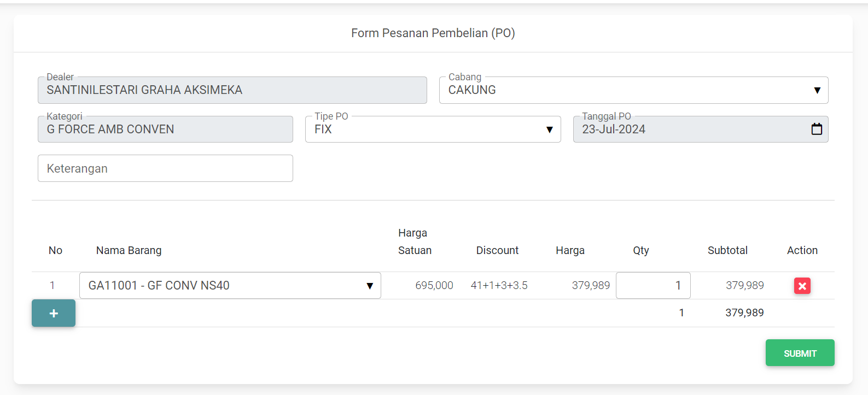Delete the item row with red X

point(802,286)
